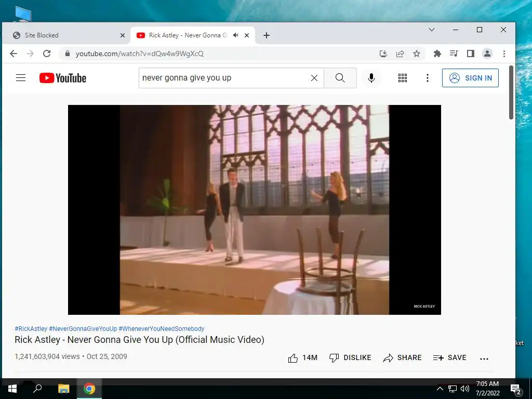Click the Chrome taskbar icon
The height and width of the screenshot is (399, 532).
[x=89, y=389]
